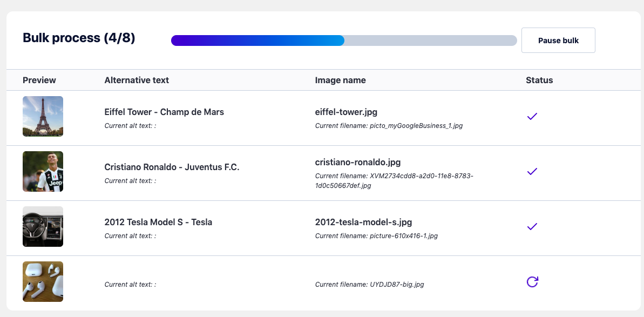Click the "2012 Tesla Model S - Tesla" alt text
The width and height of the screenshot is (644, 317).
(x=158, y=222)
